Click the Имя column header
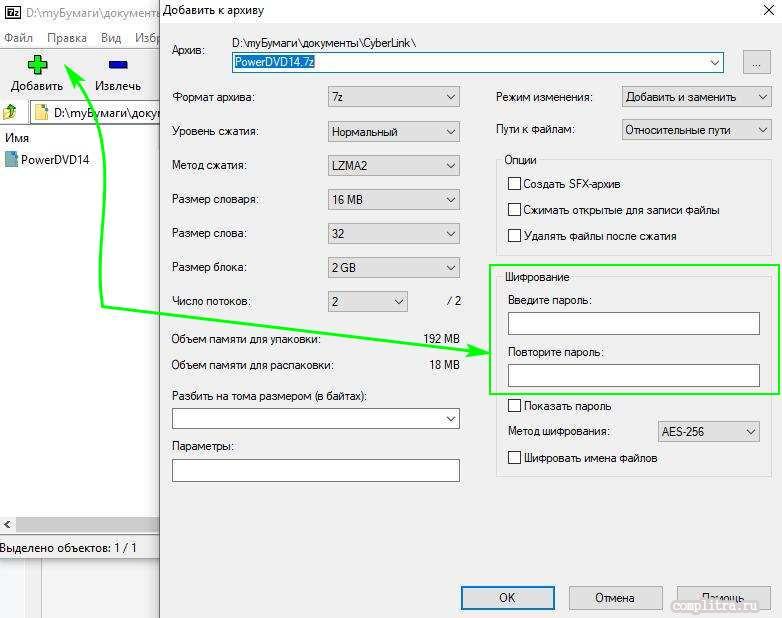Image resolution: width=782 pixels, height=618 pixels. tap(17, 138)
